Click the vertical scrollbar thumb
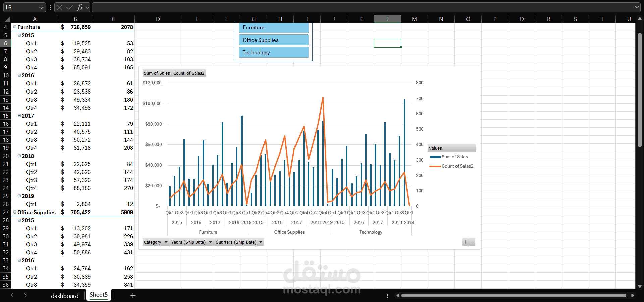Image resolution: width=644 pixels, height=302 pixels. (640, 90)
